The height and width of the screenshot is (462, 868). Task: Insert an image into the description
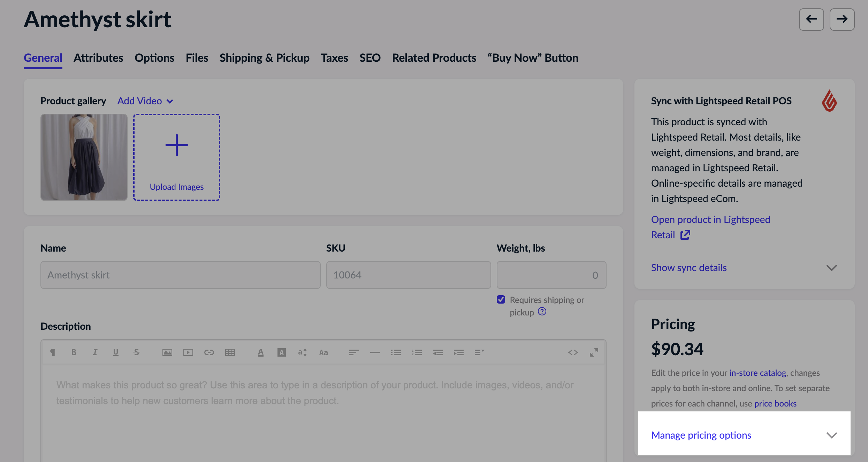click(x=167, y=352)
